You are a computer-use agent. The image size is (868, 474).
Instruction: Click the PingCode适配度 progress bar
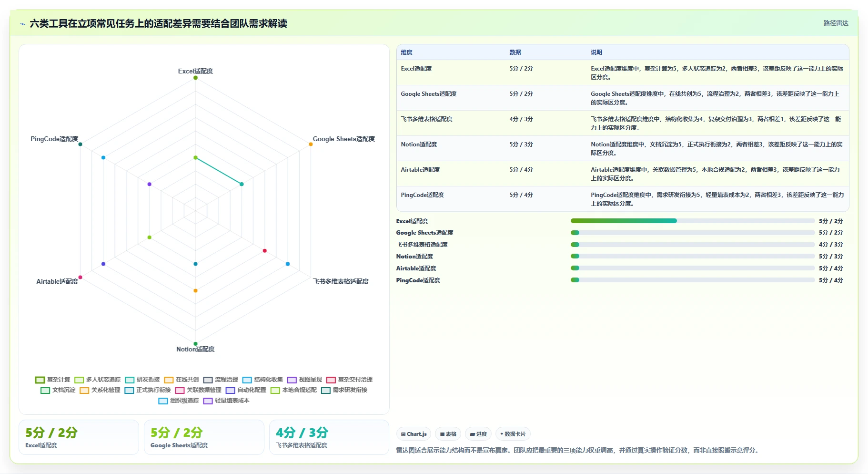[x=693, y=280]
